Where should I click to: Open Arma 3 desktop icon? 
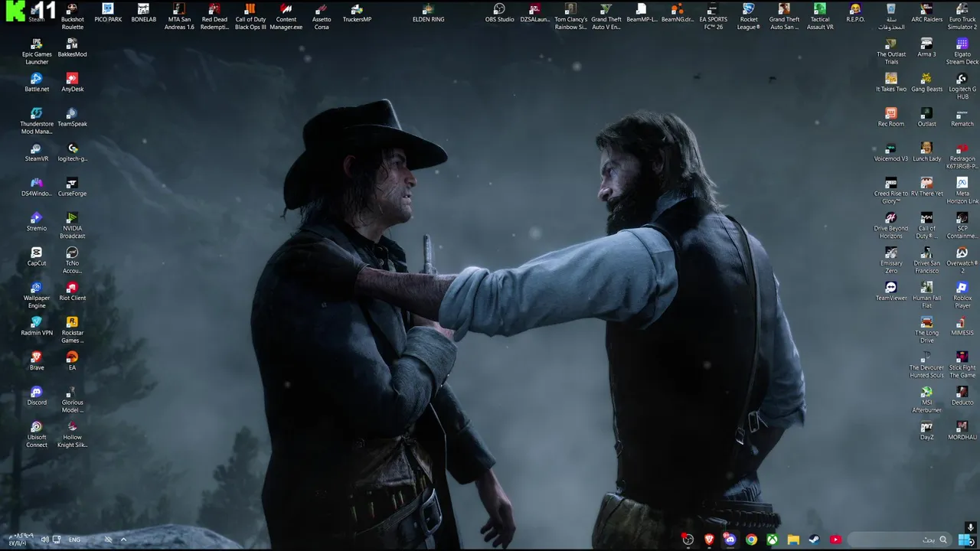pos(926,47)
